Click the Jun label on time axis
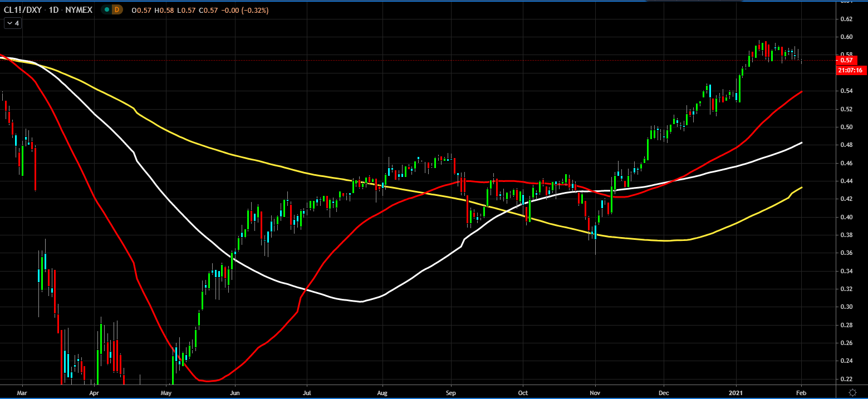Screen dimensions: 868x399 [234, 392]
